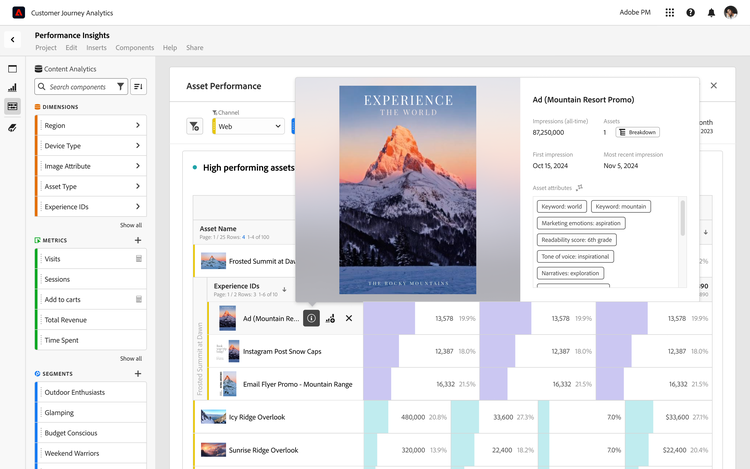Click the info icon on Ad row
The image size is (750, 469).
click(x=311, y=318)
